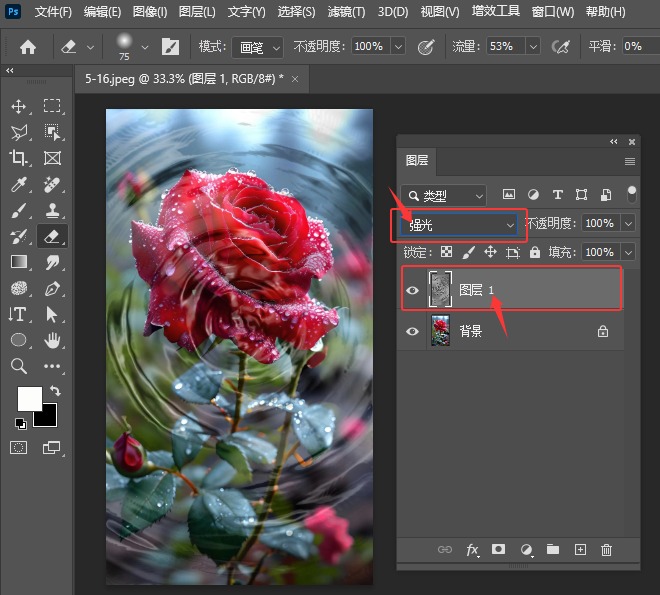Toggle lock position icon
The image size is (660, 595).
pyautogui.click(x=490, y=252)
